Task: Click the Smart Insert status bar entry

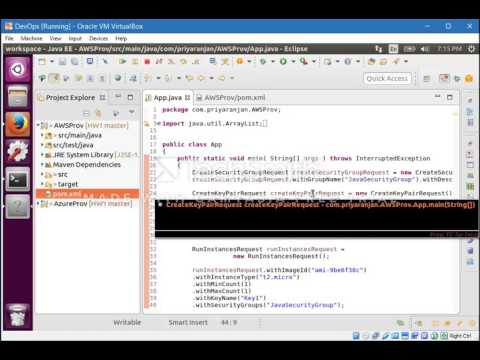Action: coord(188,322)
